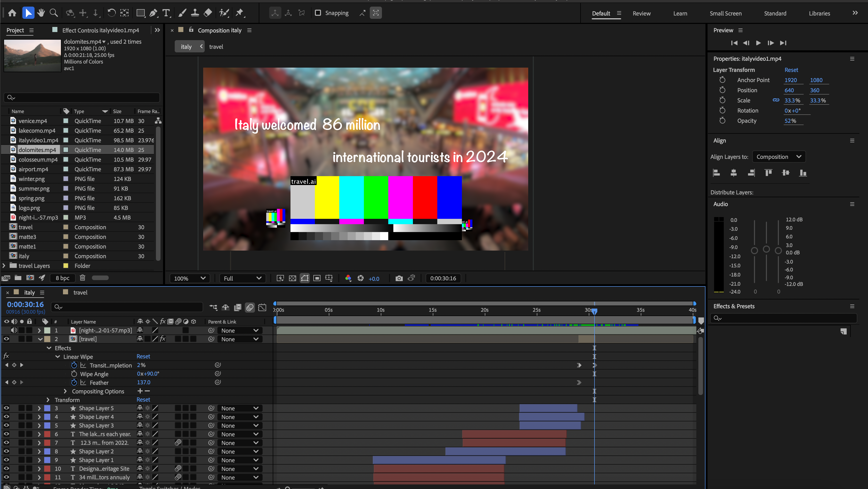Mute audio of night mp3 layer
The width and height of the screenshot is (868, 489).
pyautogui.click(x=14, y=330)
